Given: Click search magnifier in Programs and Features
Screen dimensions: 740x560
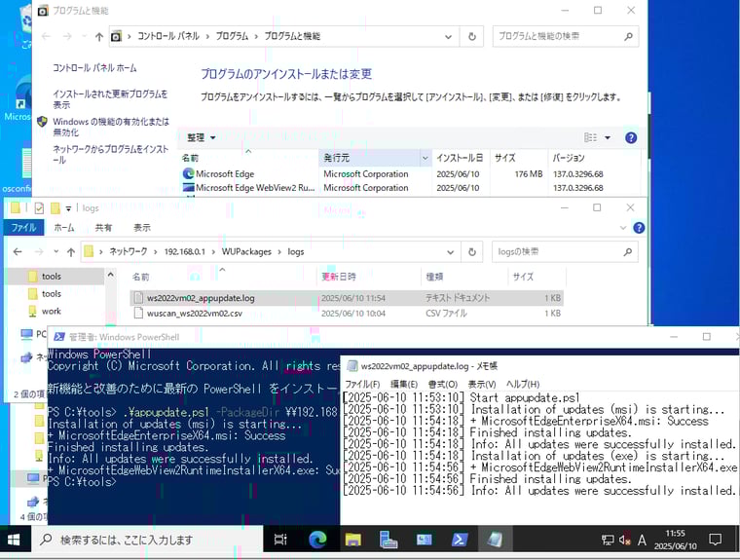Looking at the screenshot, I should click(628, 36).
